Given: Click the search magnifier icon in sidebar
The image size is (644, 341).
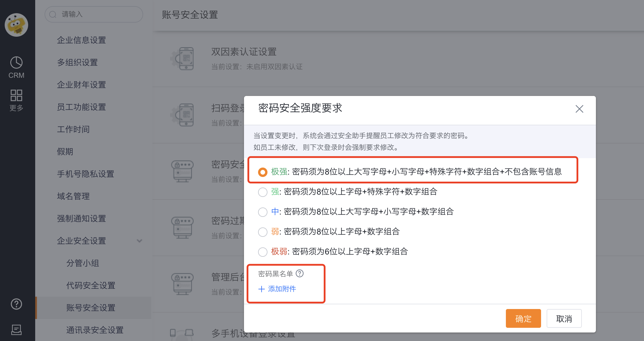Looking at the screenshot, I should click(x=53, y=14).
